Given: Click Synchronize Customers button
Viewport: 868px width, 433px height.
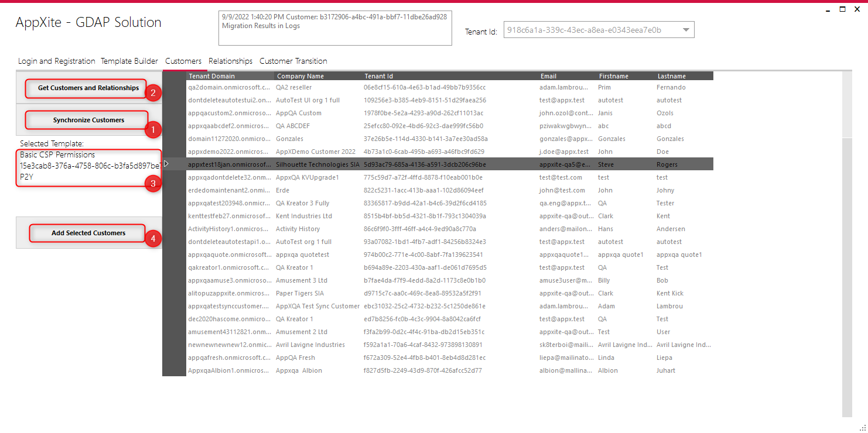Looking at the screenshot, I should 88,120.
